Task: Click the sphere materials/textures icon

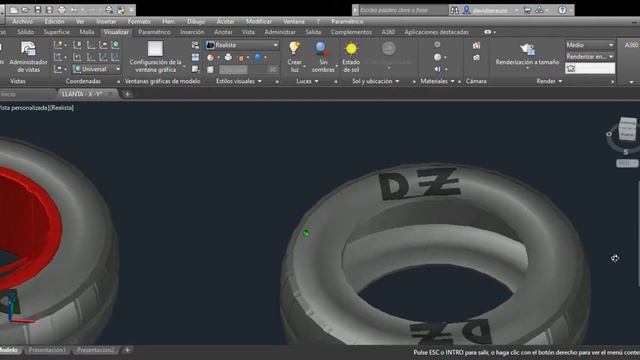Action: pyautogui.click(x=438, y=57)
